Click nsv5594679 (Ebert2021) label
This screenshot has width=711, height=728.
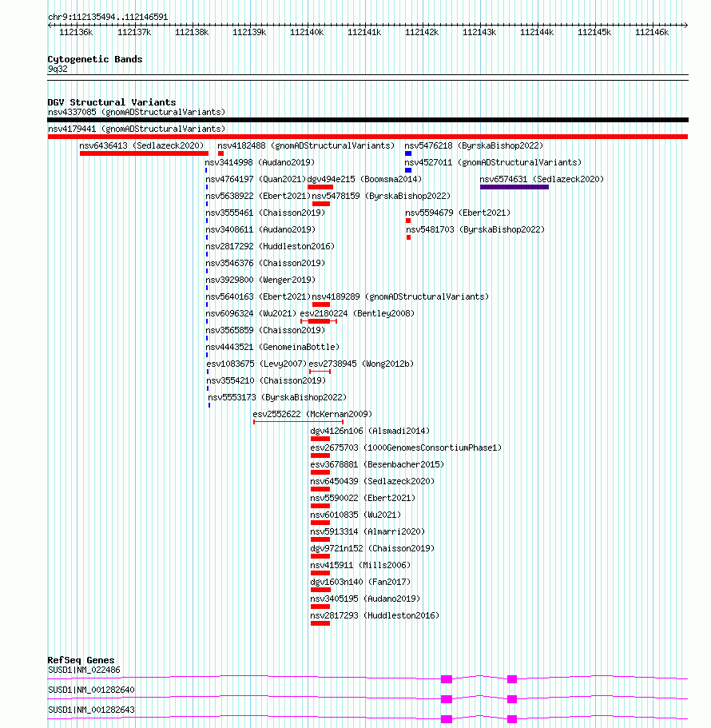click(458, 213)
